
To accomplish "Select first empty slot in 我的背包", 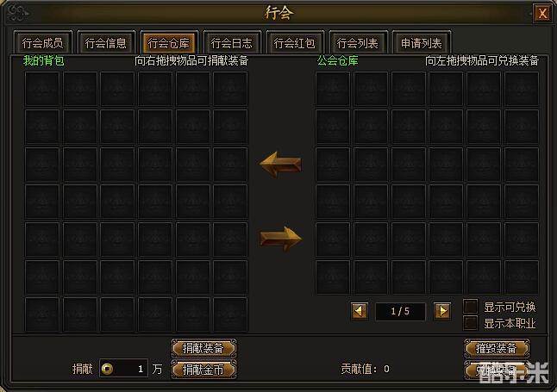I will click(x=42, y=89).
